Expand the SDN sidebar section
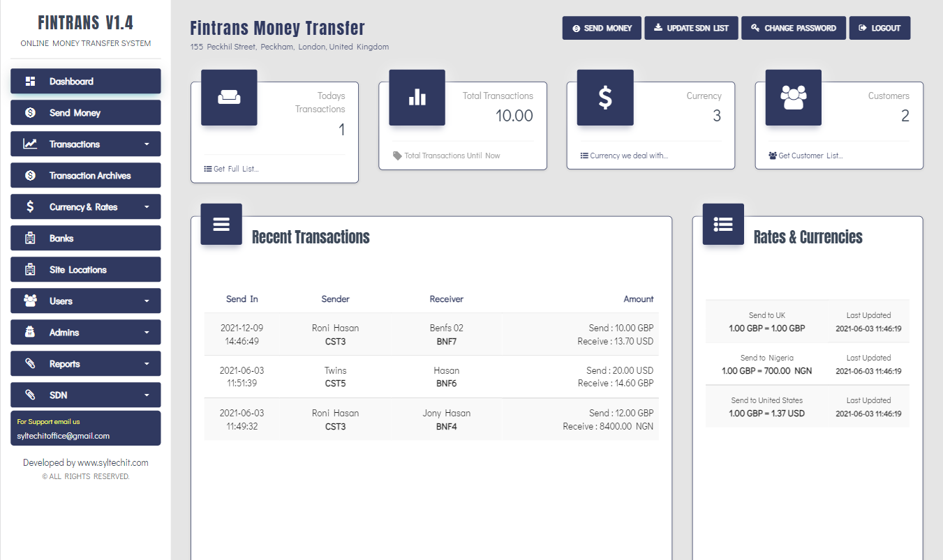This screenshot has height=560, width=943. click(147, 395)
